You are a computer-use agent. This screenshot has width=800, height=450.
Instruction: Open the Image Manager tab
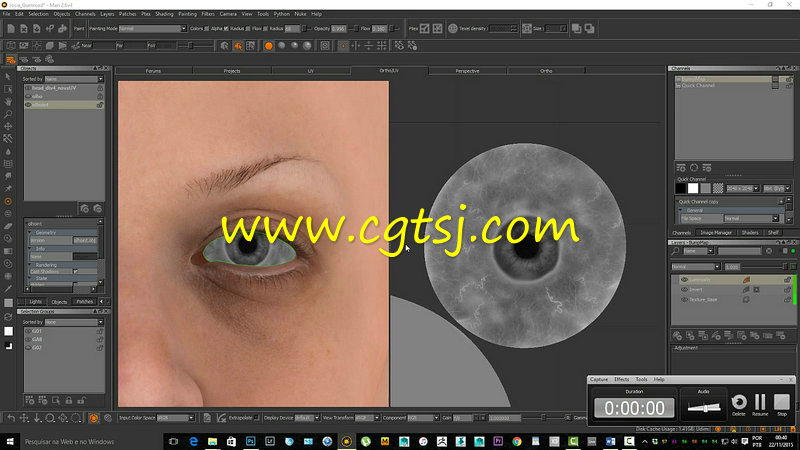716,233
